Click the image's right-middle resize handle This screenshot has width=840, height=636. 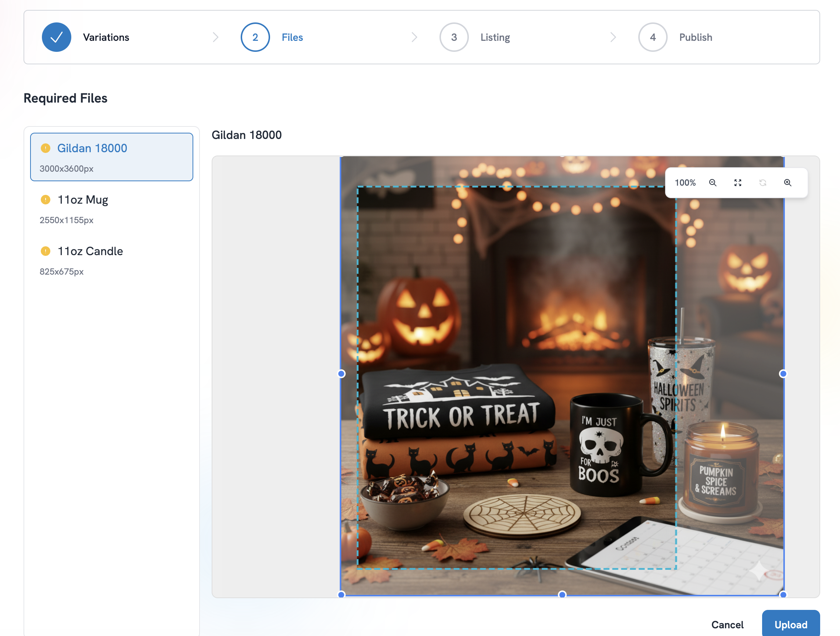tap(783, 374)
